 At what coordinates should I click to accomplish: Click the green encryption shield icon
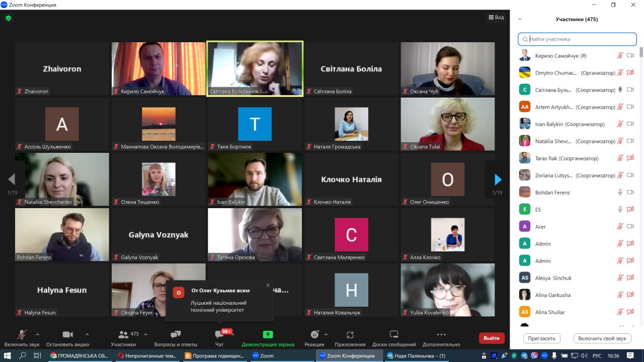click(8, 18)
